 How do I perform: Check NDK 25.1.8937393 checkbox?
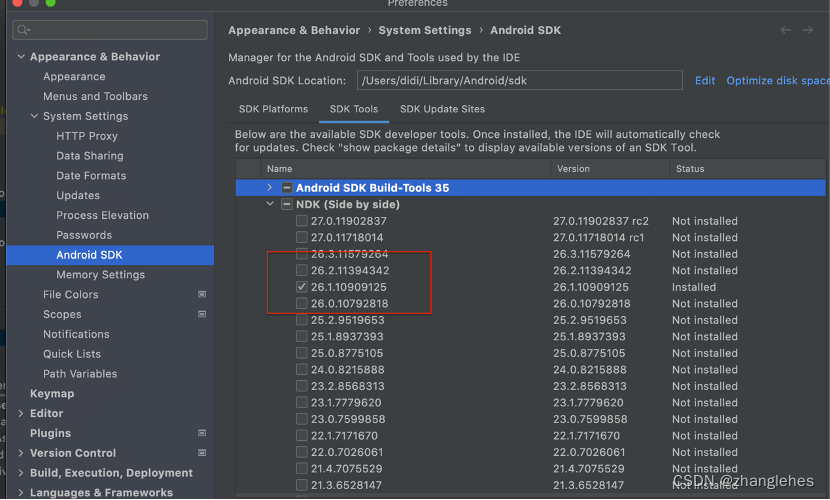302,337
